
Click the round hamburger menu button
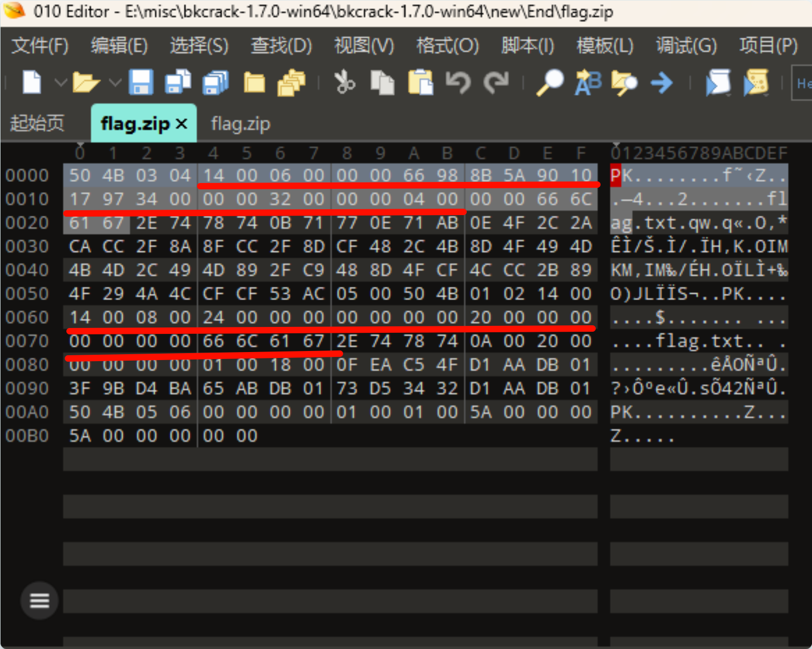coord(40,600)
